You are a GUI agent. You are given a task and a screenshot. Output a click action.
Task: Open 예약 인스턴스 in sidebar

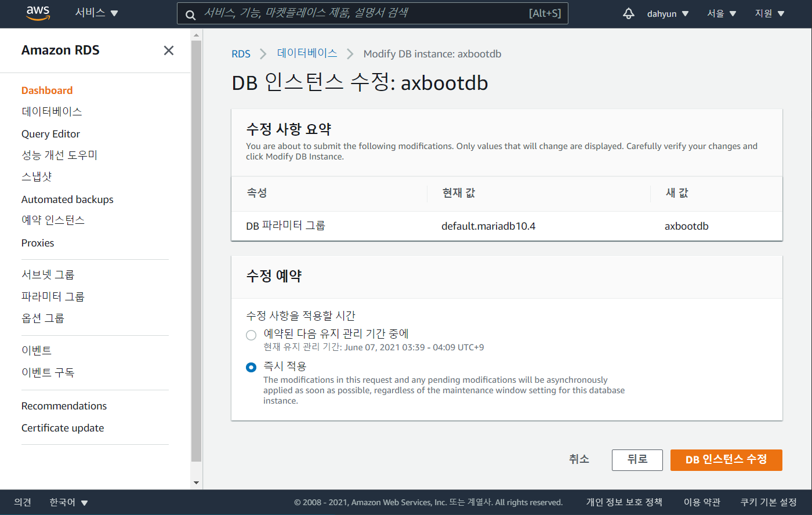tap(53, 220)
